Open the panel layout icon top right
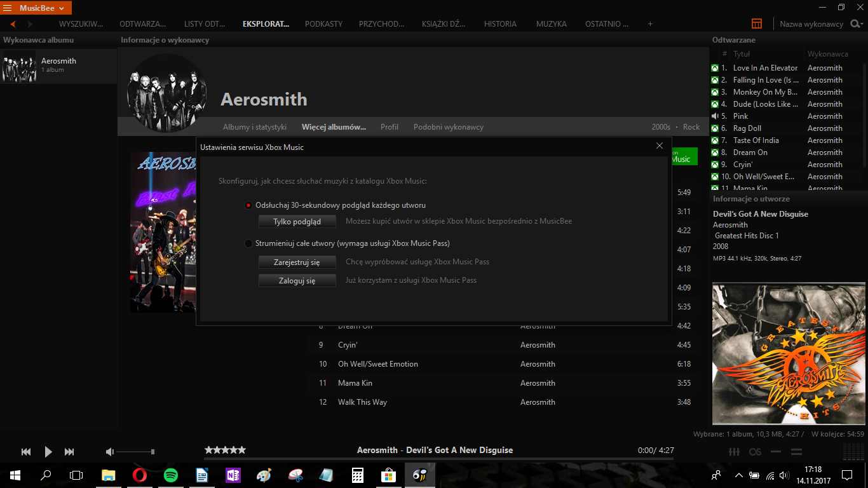The height and width of the screenshot is (488, 868). pos(757,24)
